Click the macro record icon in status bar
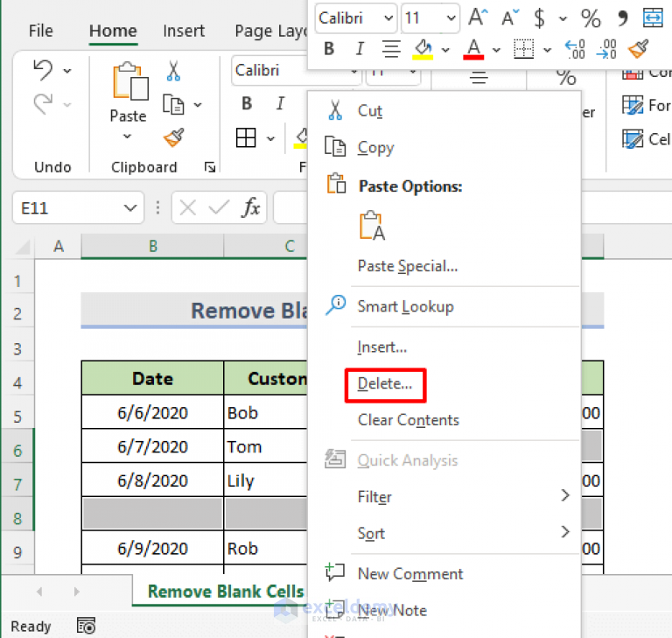The width and height of the screenshot is (672, 638). pyautogui.click(x=86, y=626)
